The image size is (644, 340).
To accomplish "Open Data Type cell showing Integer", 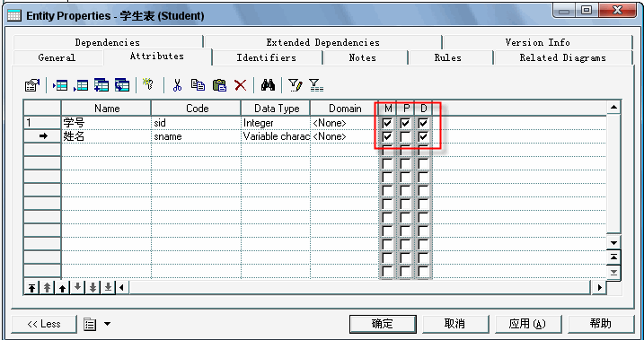I will click(275, 123).
